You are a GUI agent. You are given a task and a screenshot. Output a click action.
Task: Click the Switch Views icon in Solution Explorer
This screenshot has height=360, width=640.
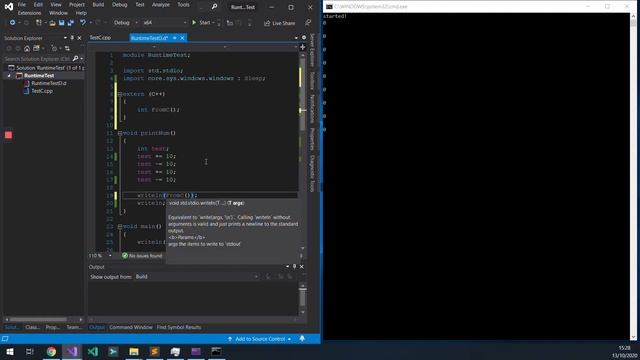pyautogui.click(x=36, y=48)
